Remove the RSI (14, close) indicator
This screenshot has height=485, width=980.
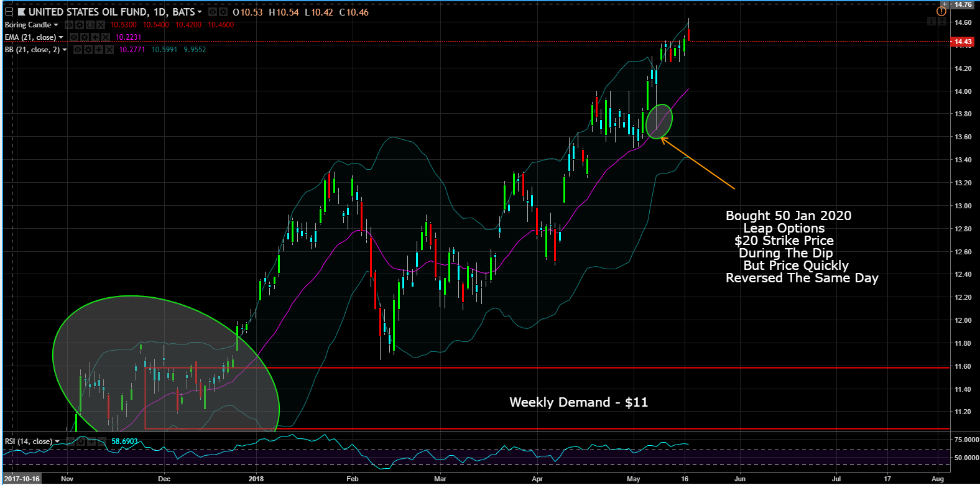pos(102,441)
